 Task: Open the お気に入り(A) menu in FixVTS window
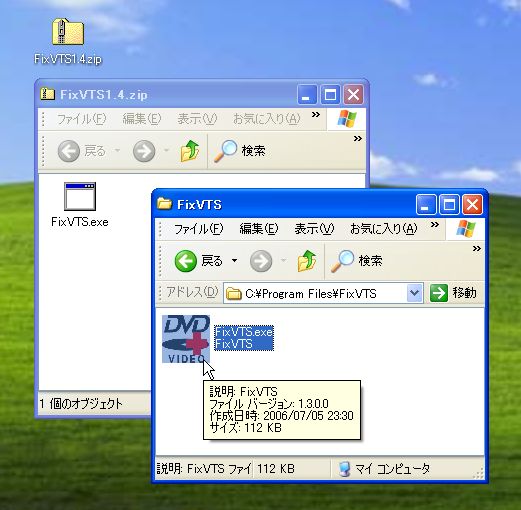pyautogui.click(x=384, y=229)
